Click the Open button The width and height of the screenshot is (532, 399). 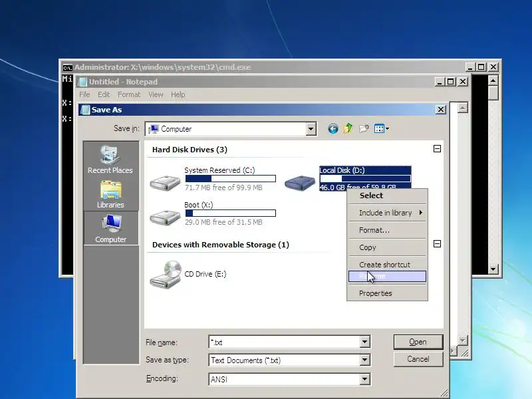click(x=418, y=342)
